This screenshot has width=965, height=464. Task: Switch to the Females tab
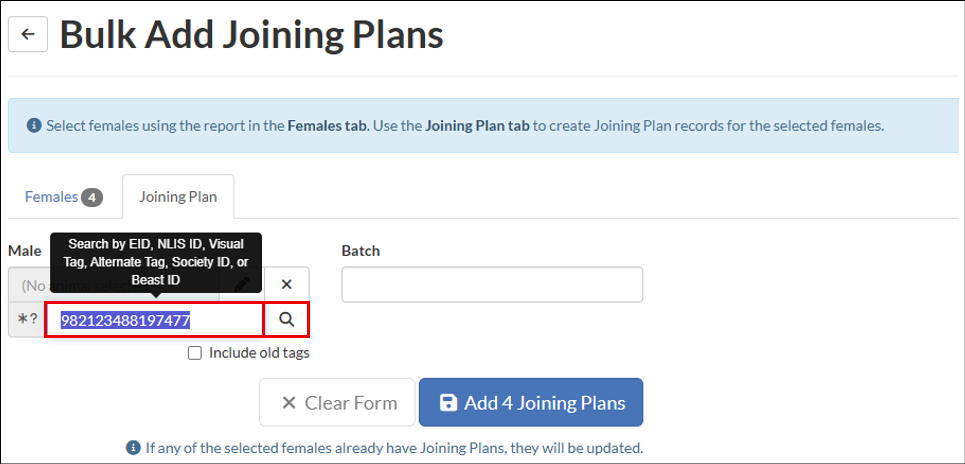point(52,197)
